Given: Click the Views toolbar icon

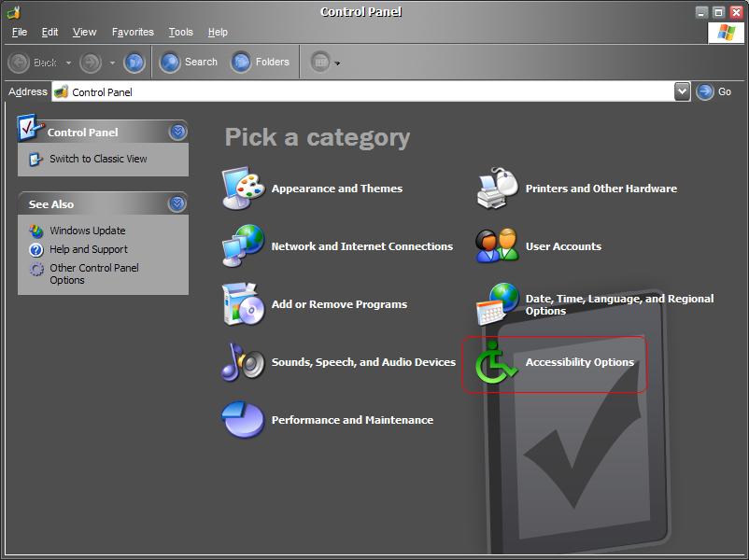Looking at the screenshot, I should (320, 62).
